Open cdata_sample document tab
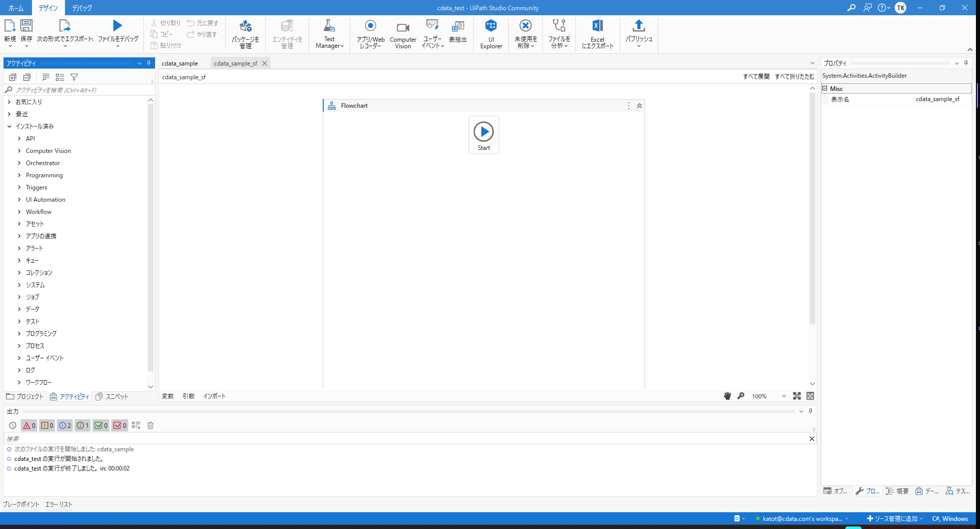This screenshot has height=529, width=980. click(180, 64)
